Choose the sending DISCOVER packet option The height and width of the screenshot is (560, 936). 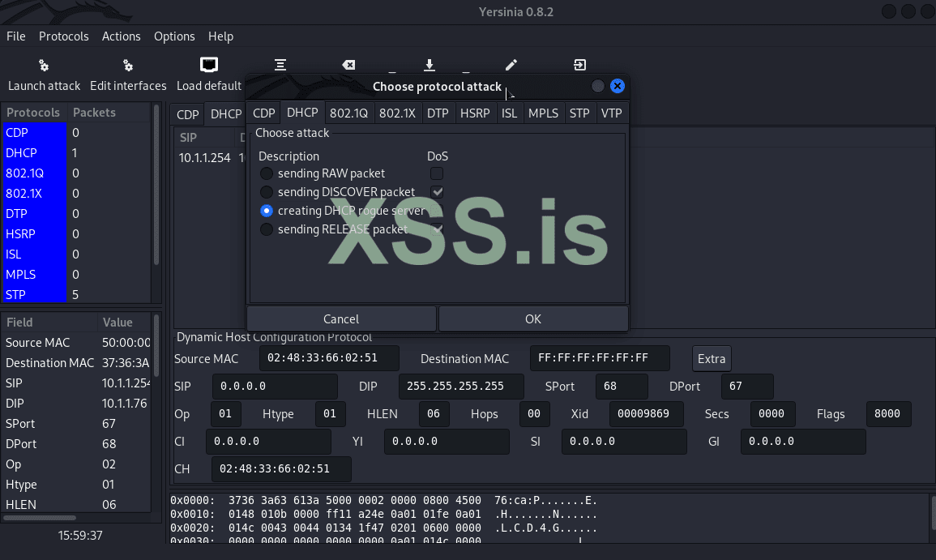point(267,192)
